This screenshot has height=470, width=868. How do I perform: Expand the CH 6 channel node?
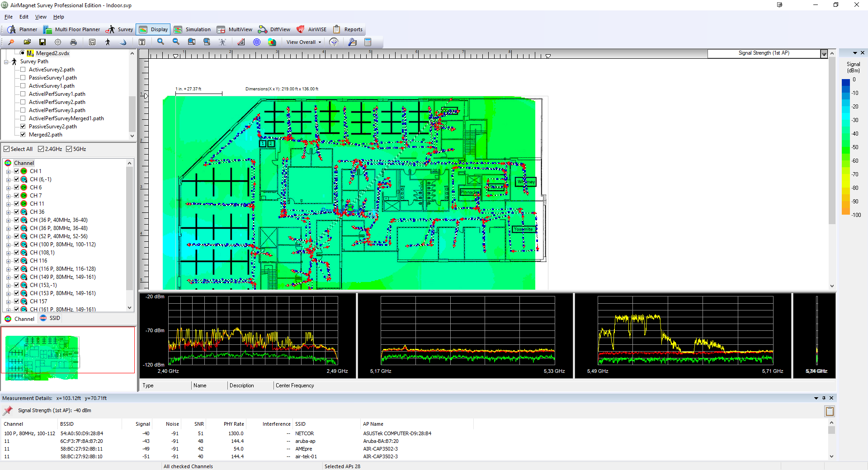click(8, 188)
